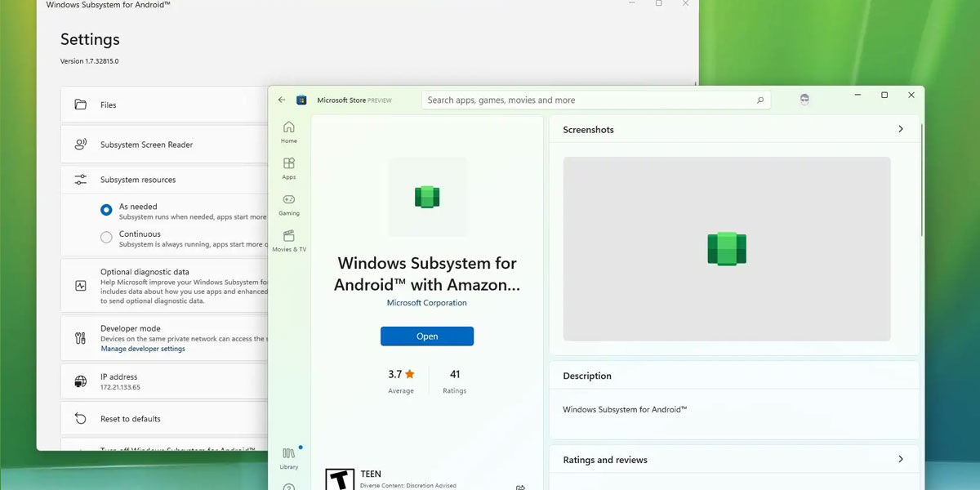This screenshot has width=980, height=490.
Task: Click the Subsystem resources label
Action: 138,180
